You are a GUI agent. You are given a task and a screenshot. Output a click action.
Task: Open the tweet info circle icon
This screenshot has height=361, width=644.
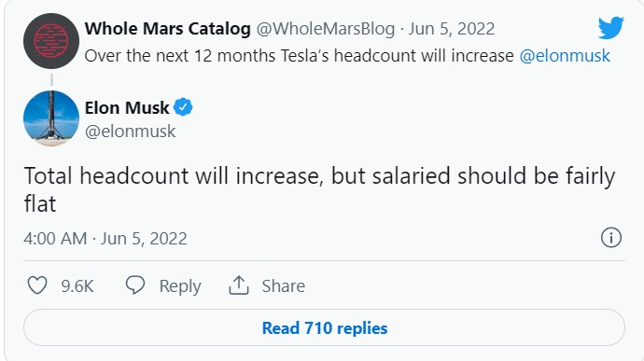(611, 237)
